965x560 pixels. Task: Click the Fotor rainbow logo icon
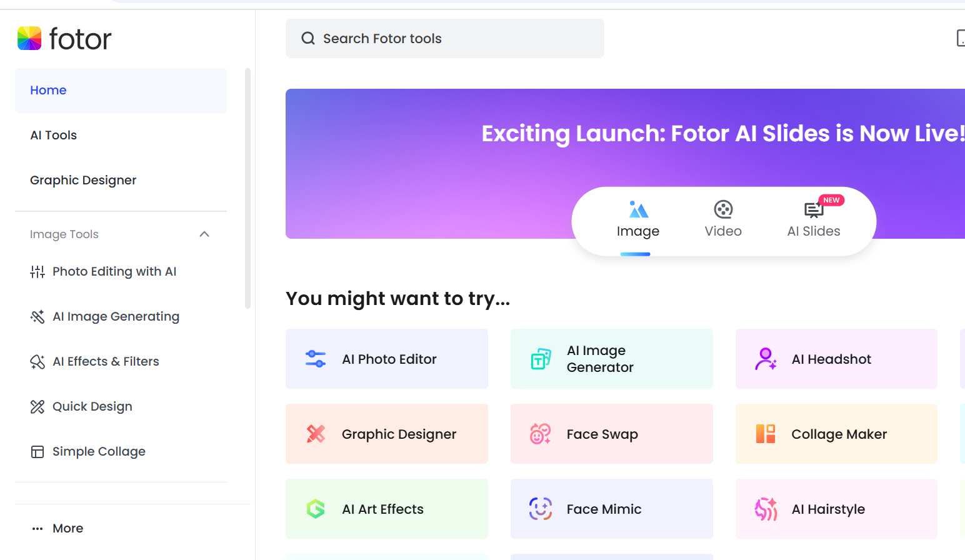[x=29, y=38]
